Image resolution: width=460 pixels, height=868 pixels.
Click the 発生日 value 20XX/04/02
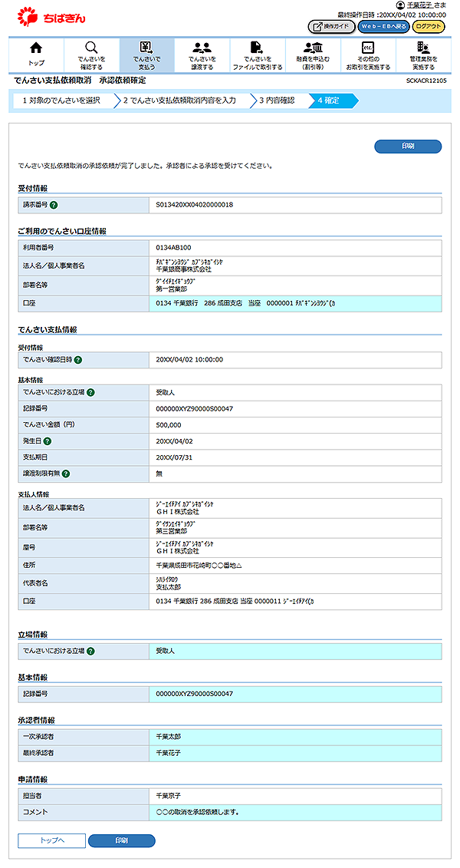(174, 441)
